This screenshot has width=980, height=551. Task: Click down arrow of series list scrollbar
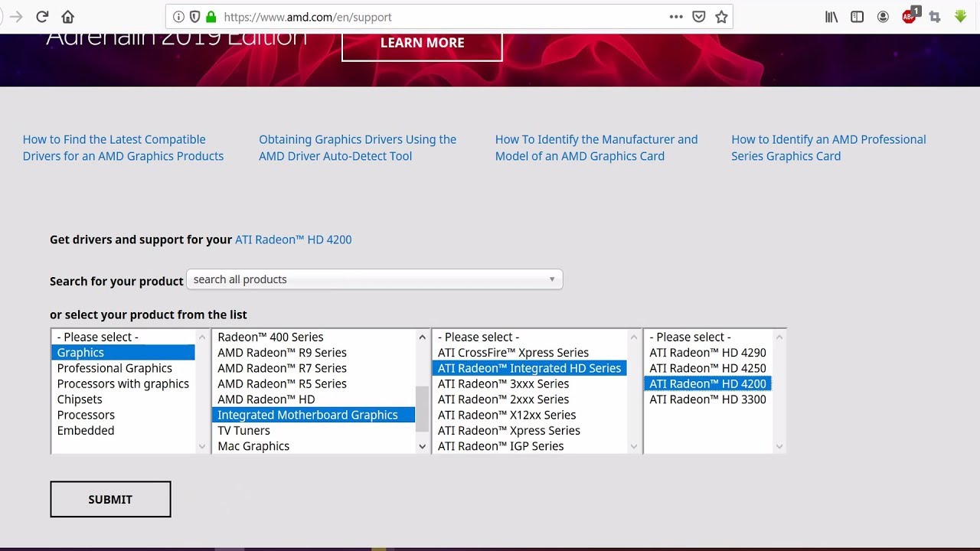pyautogui.click(x=634, y=447)
